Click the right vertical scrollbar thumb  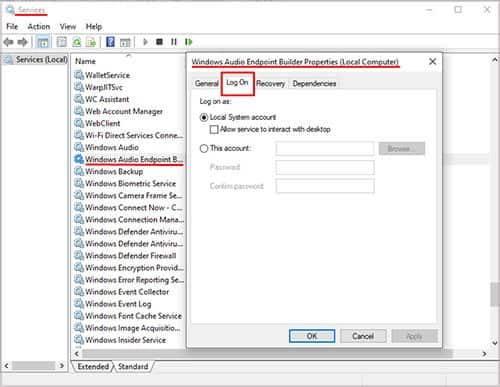(x=495, y=294)
